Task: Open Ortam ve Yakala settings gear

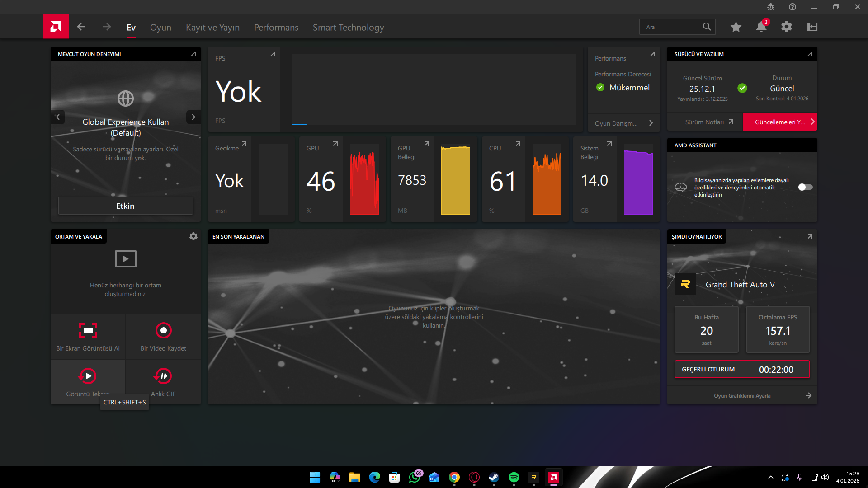Action: [193, 236]
